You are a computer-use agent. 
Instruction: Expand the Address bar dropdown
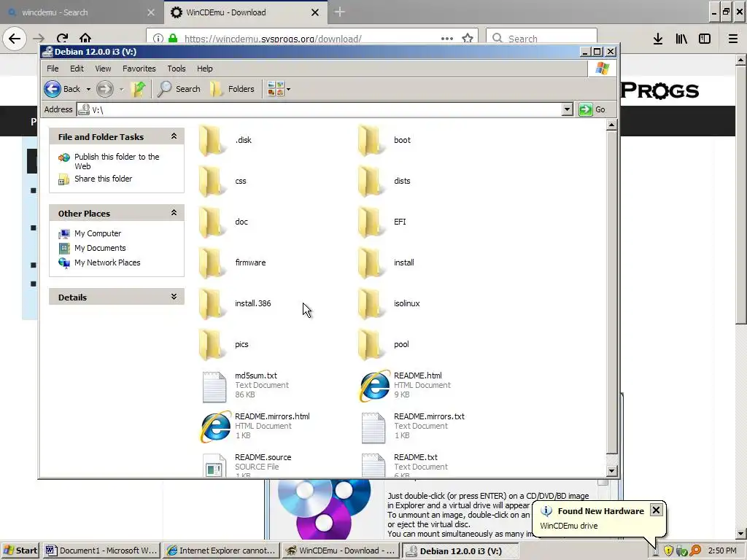pos(567,109)
